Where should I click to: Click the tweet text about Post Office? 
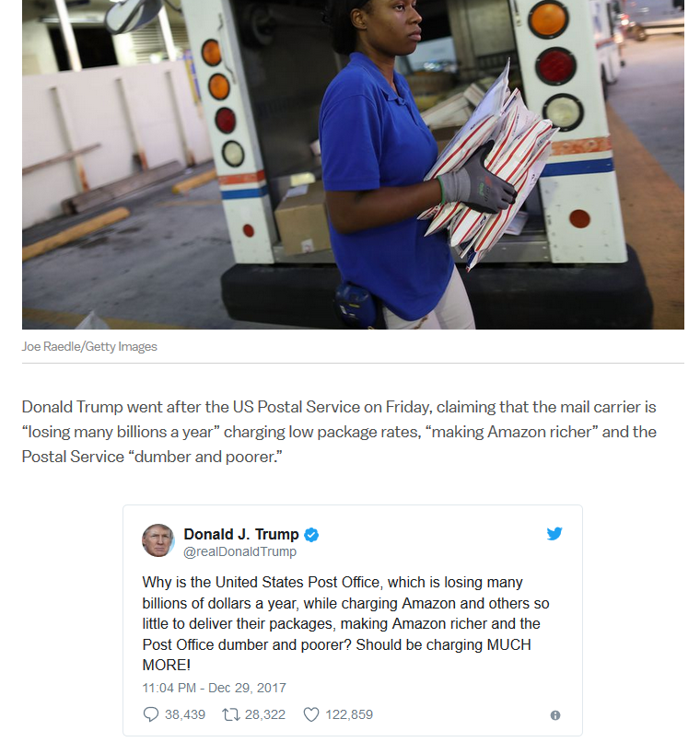(x=345, y=623)
